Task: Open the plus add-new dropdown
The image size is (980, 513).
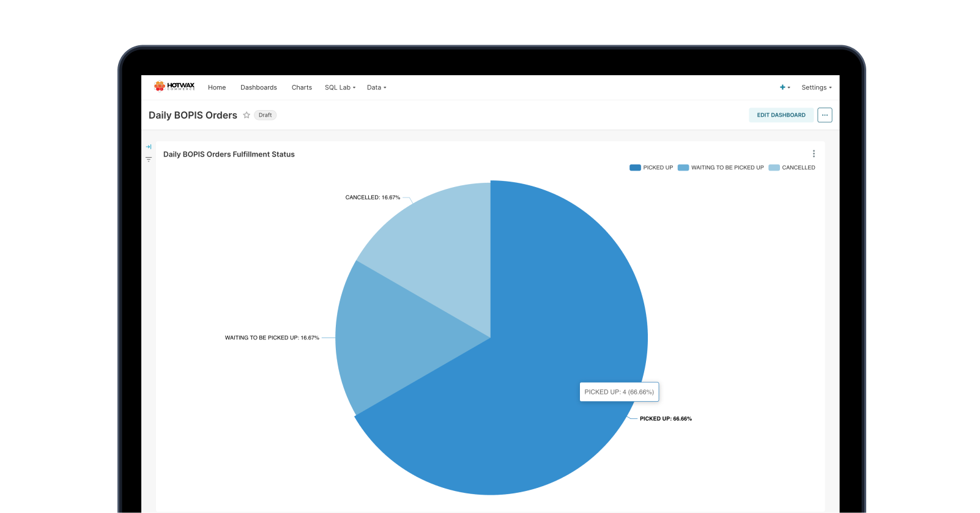Action: (785, 87)
